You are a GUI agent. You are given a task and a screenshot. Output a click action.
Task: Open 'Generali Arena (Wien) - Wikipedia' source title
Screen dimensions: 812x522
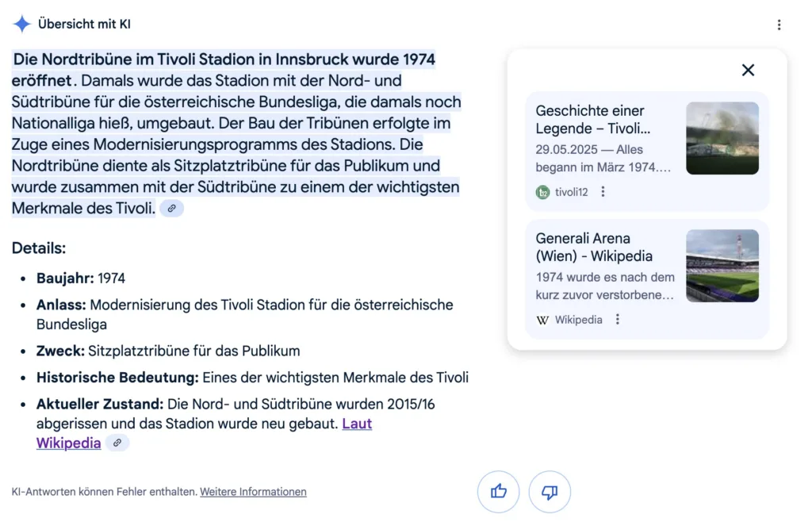[x=594, y=247]
